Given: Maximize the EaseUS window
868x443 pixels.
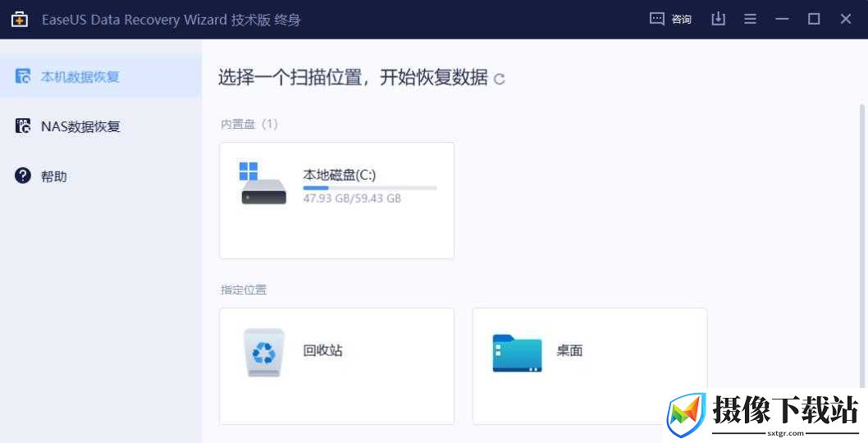Looking at the screenshot, I should click(814, 20).
